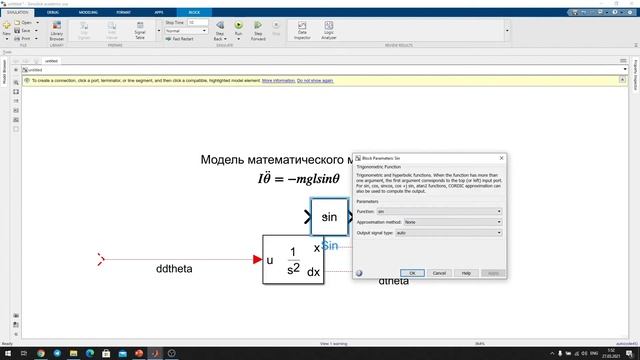The image size is (640, 360).
Task: Select the BLOCK ribbon tab
Action: pyautogui.click(x=194, y=12)
